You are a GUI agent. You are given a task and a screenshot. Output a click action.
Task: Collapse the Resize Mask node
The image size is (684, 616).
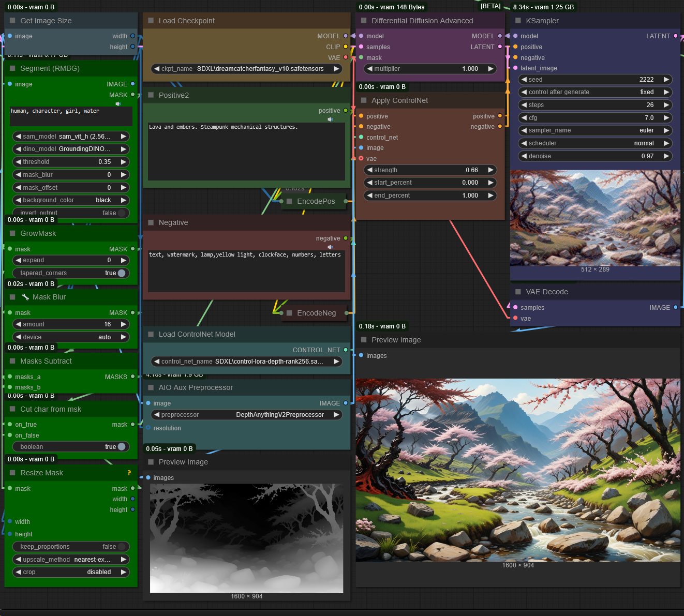pos(13,473)
